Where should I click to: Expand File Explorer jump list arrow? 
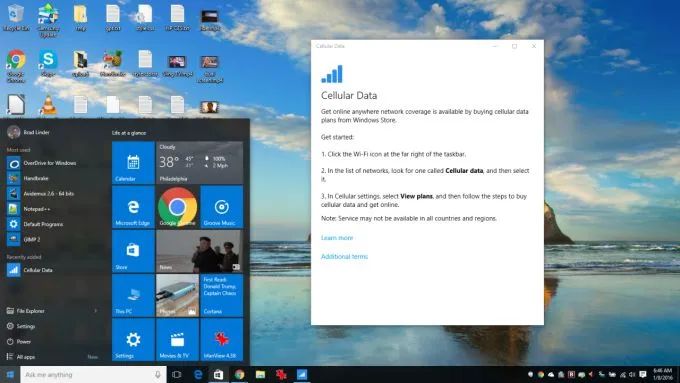coord(95,311)
